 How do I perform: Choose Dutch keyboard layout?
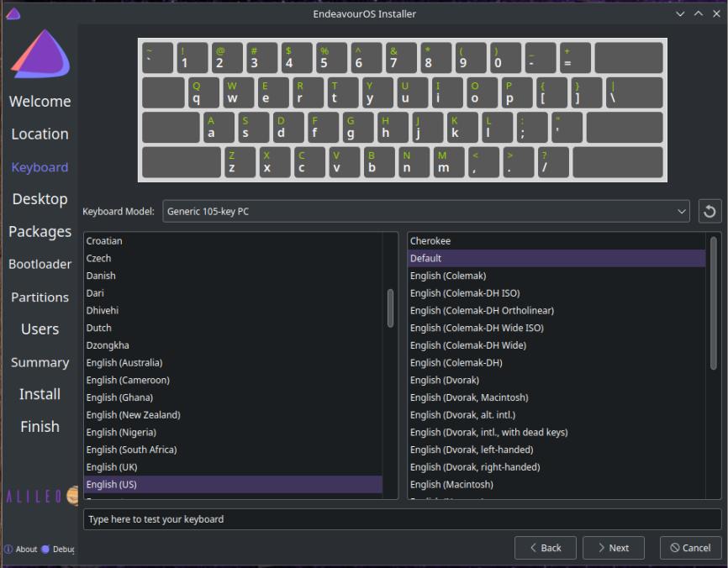coord(233,328)
